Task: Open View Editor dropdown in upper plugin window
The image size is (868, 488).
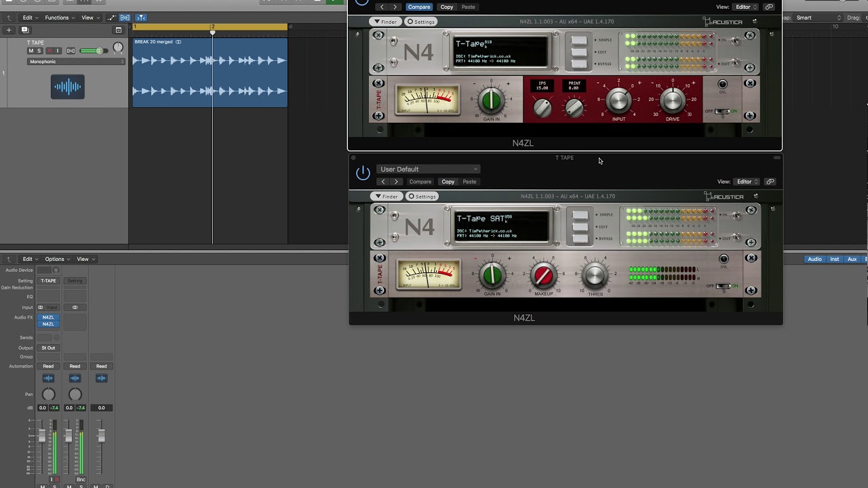Action: 746,7
